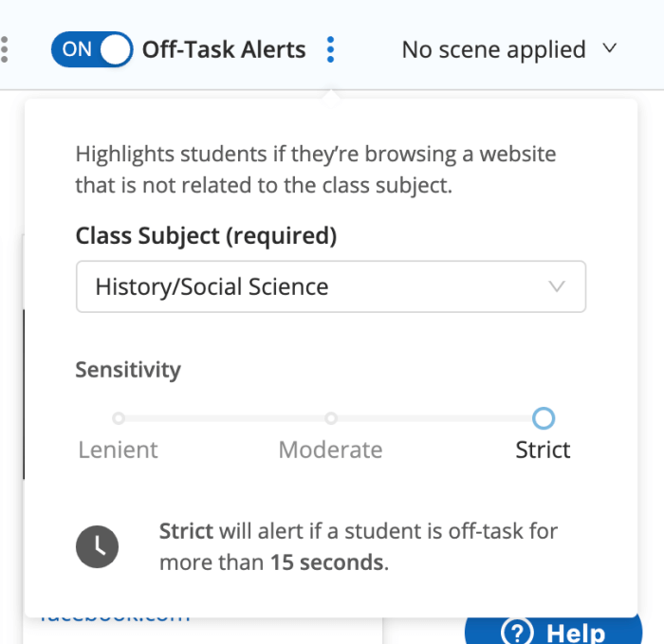The image size is (664, 644).
Task: Select the Moderate sensitivity stop
Action: pyautogui.click(x=331, y=418)
